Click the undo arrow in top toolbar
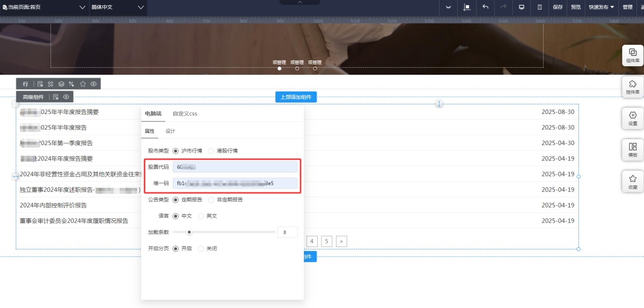The image size is (644, 308). coord(485,7)
